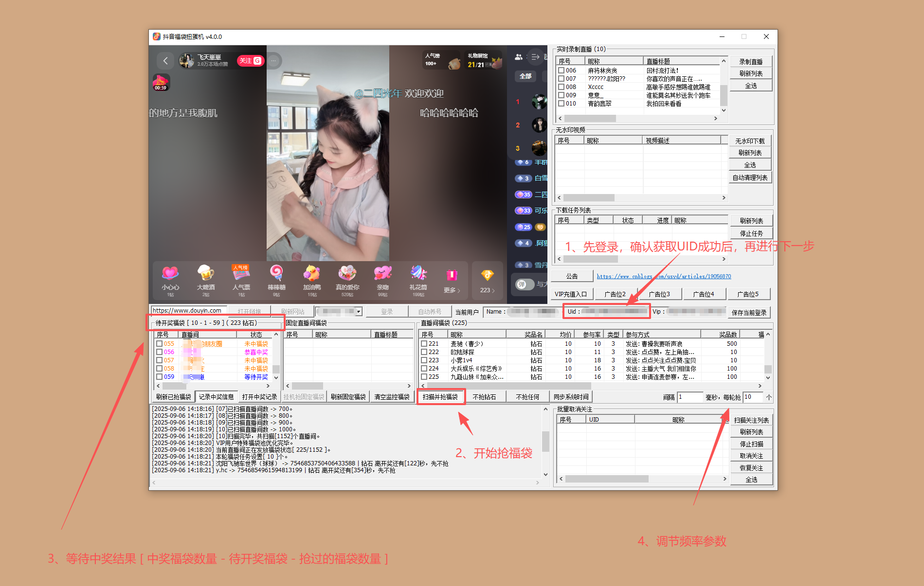Check the checkbox for record 006 麻将林贪贪
The height and width of the screenshot is (586, 924).
pos(561,70)
